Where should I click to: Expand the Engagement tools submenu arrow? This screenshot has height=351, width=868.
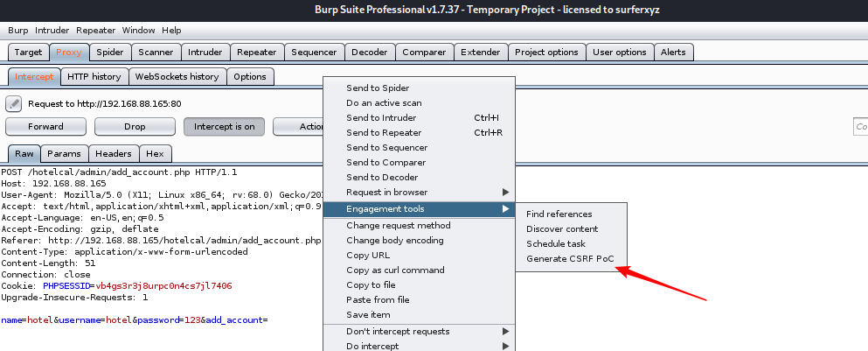tap(505, 209)
